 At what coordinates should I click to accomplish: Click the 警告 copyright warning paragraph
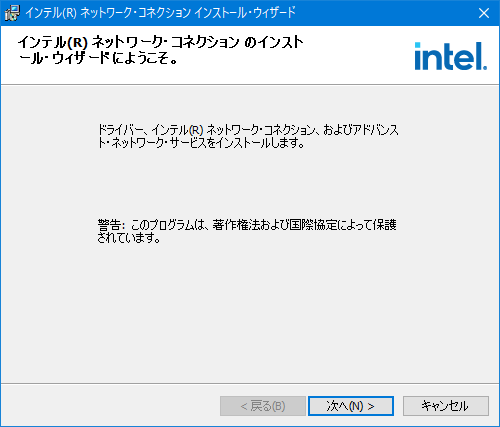(247, 231)
